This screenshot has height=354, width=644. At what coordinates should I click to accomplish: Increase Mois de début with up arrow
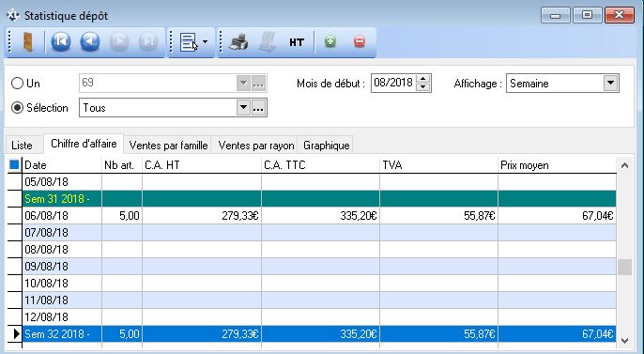pos(423,79)
